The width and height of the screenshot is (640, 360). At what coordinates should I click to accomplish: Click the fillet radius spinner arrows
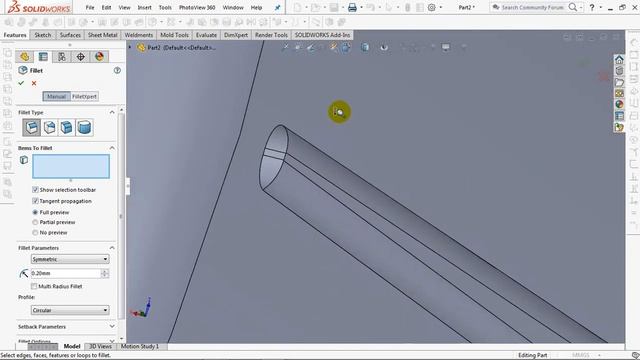tap(105, 273)
